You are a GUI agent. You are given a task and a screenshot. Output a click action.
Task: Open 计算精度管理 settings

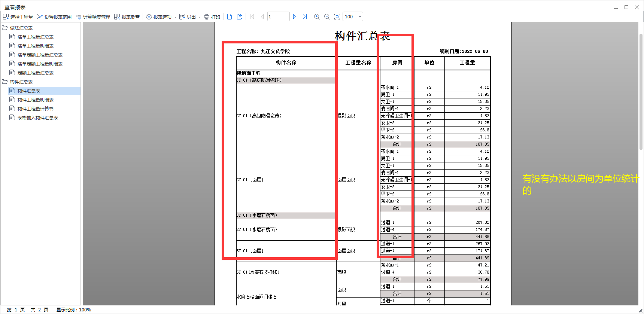click(x=93, y=17)
